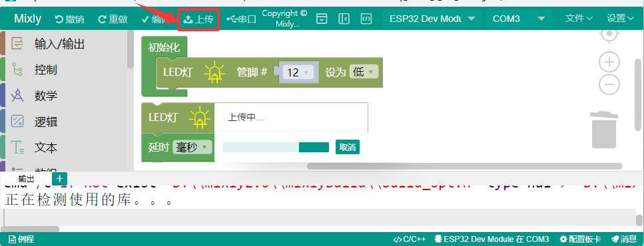
Task: Click ESP32 Dev Module 在 COM3 status
Action: 492,239
